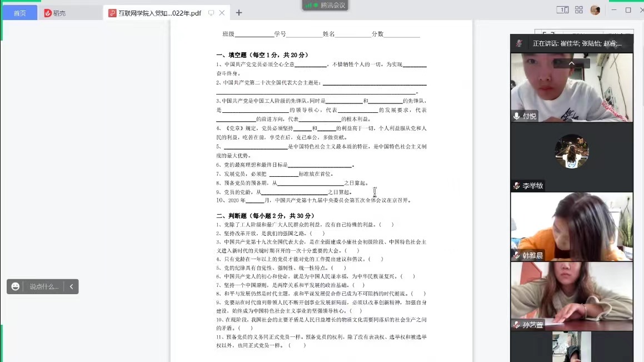Open the emoji picker in the chat box

pyautogui.click(x=15, y=286)
